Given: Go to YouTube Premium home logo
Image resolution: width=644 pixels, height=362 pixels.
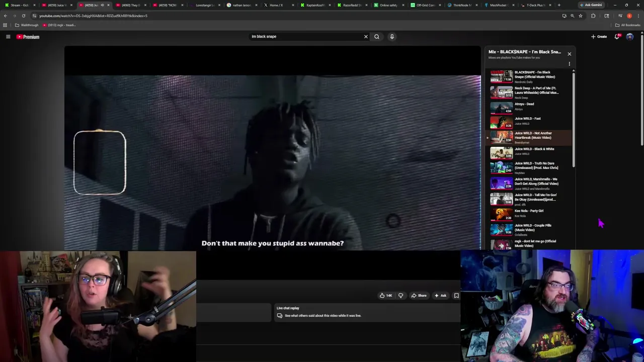Looking at the screenshot, I should 28,37.
